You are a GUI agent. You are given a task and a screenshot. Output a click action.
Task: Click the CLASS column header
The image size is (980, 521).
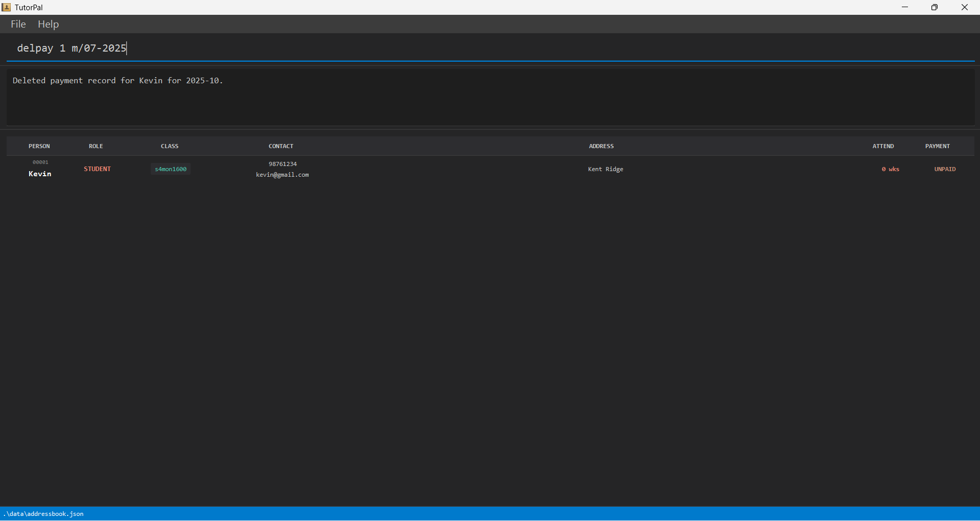170,146
